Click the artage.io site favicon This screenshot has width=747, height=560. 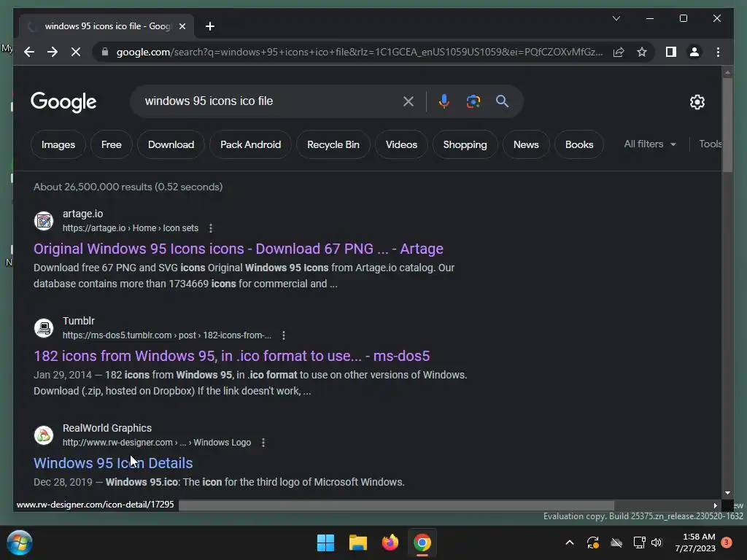coord(44,221)
